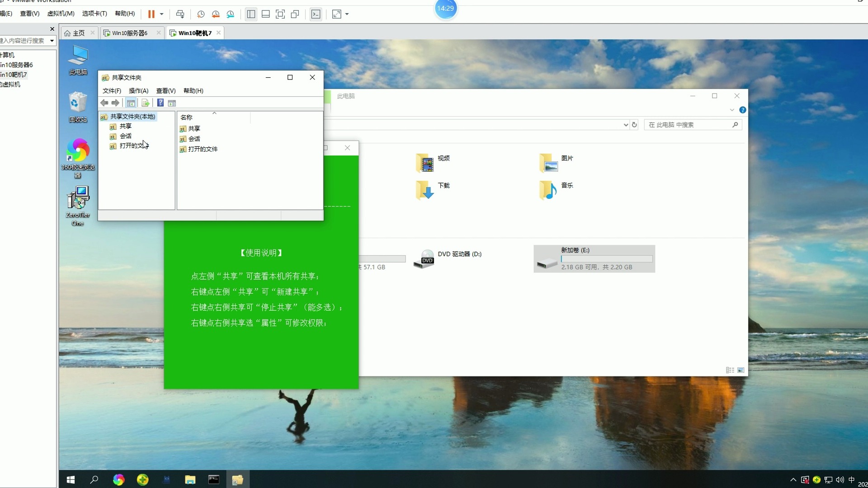Open the Explorer help icon in 此电脑 window

pyautogui.click(x=742, y=110)
